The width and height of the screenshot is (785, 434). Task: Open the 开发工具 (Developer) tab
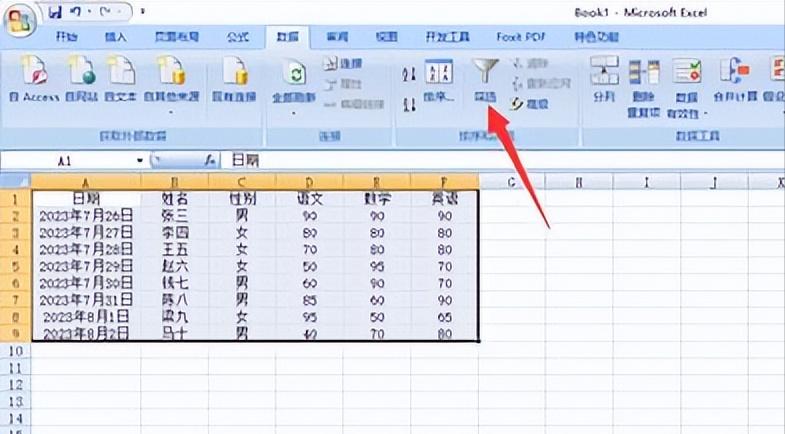[x=448, y=37]
